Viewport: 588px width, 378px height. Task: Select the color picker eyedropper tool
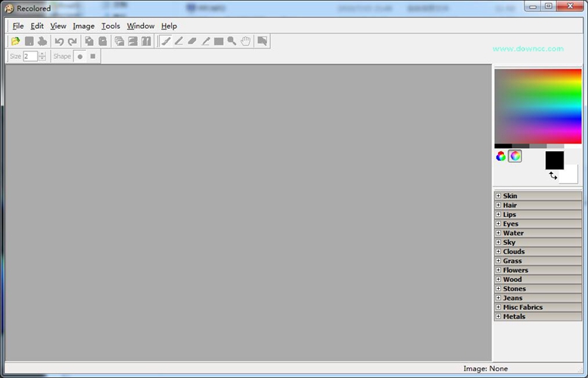(206, 42)
